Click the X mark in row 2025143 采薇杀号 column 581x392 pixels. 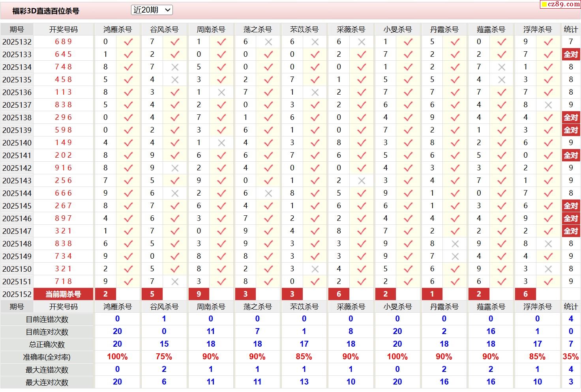pos(362,181)
